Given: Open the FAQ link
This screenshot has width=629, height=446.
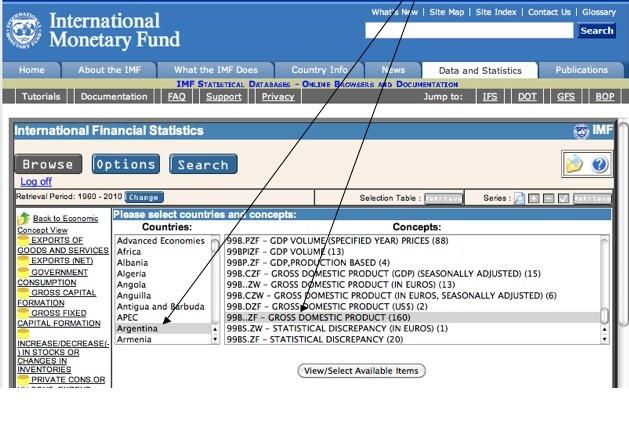Looking at the screenshot, I should coord(177,97).
